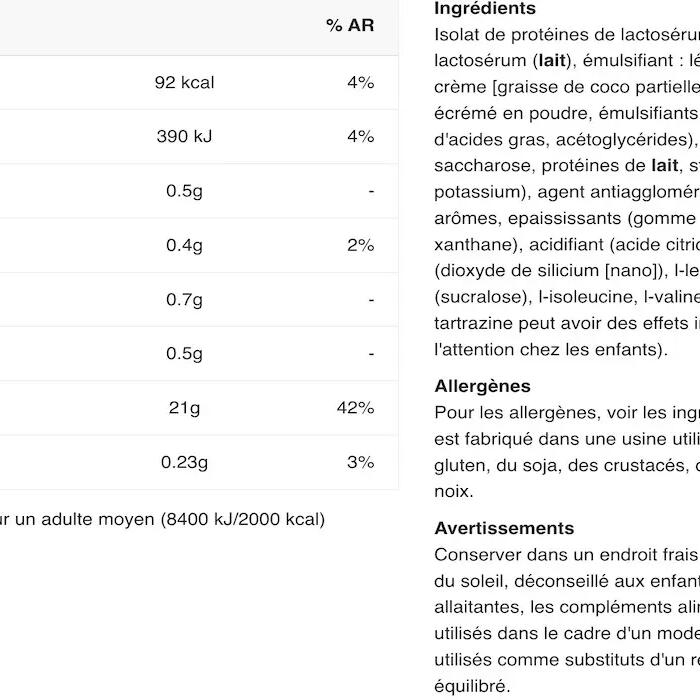Select the 92 kcal value cell
700x700 pixels.
coord(184,83)
